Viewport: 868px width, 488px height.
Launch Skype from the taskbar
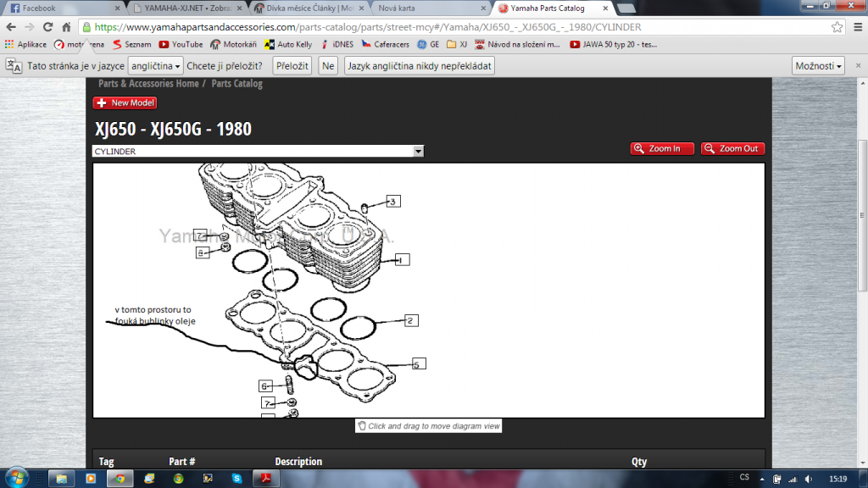tap(236, 478)
